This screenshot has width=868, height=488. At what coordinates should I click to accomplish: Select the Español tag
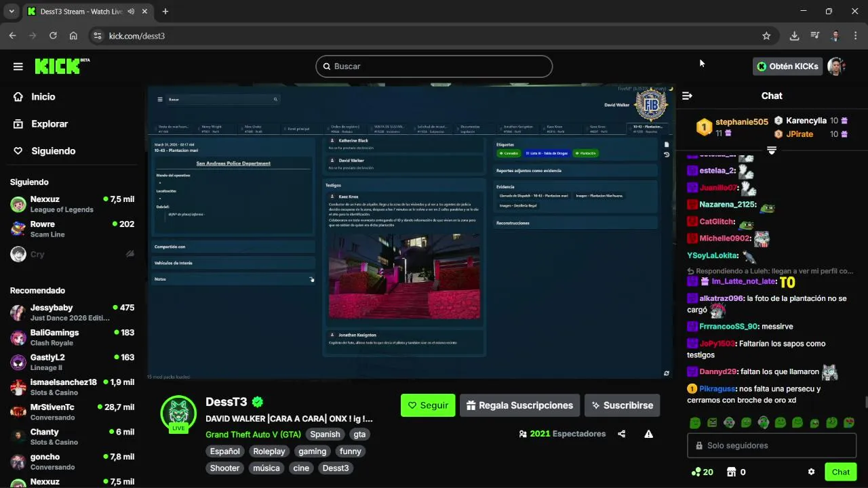click(224, 451)
